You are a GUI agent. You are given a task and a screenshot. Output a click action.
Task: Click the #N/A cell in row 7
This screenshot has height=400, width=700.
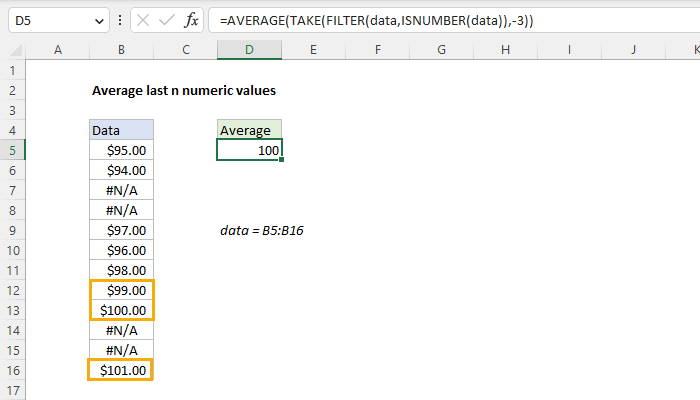[x=121, y=191]
